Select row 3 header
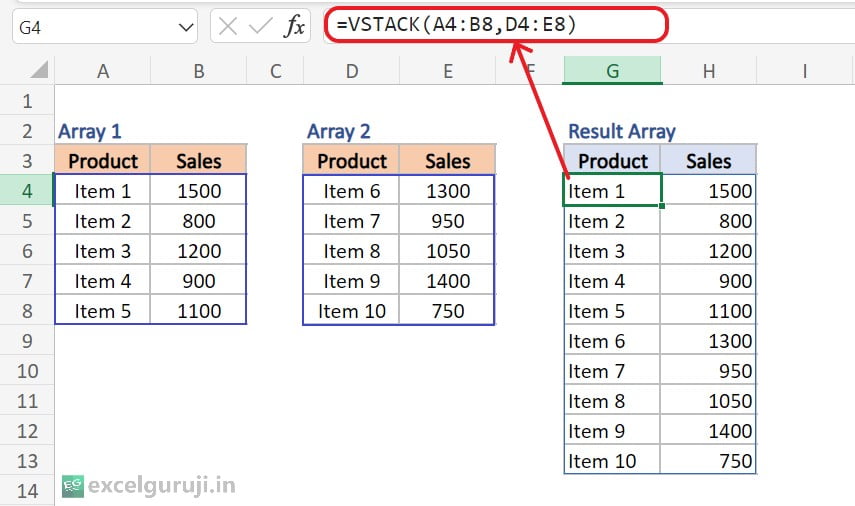 tap(27, 161)
